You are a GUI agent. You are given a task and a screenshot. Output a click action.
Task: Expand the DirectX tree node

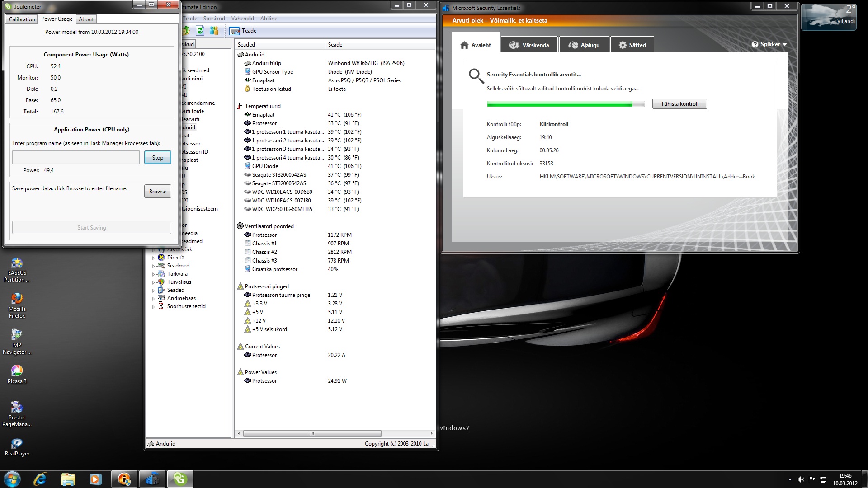153,258
